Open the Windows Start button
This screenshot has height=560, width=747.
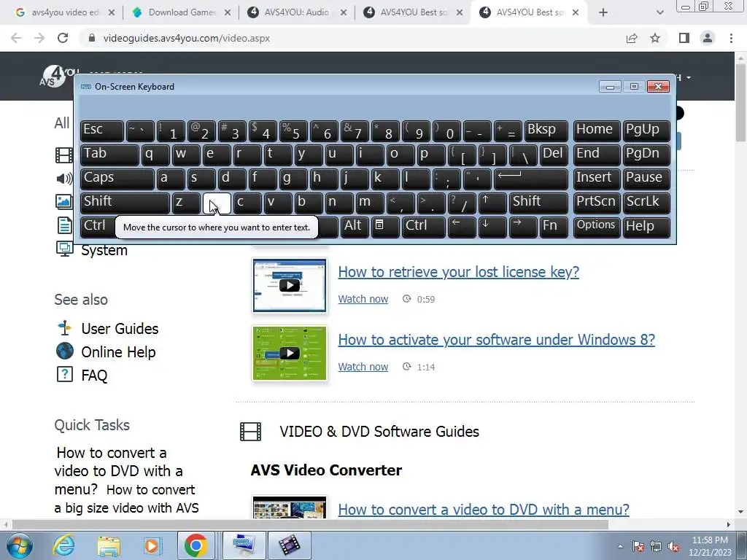[20, 545]
